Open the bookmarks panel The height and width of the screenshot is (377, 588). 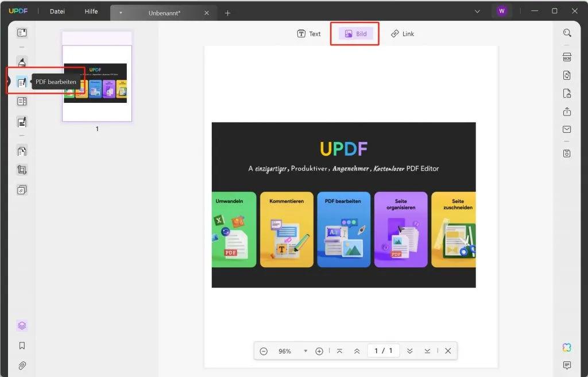21,345
